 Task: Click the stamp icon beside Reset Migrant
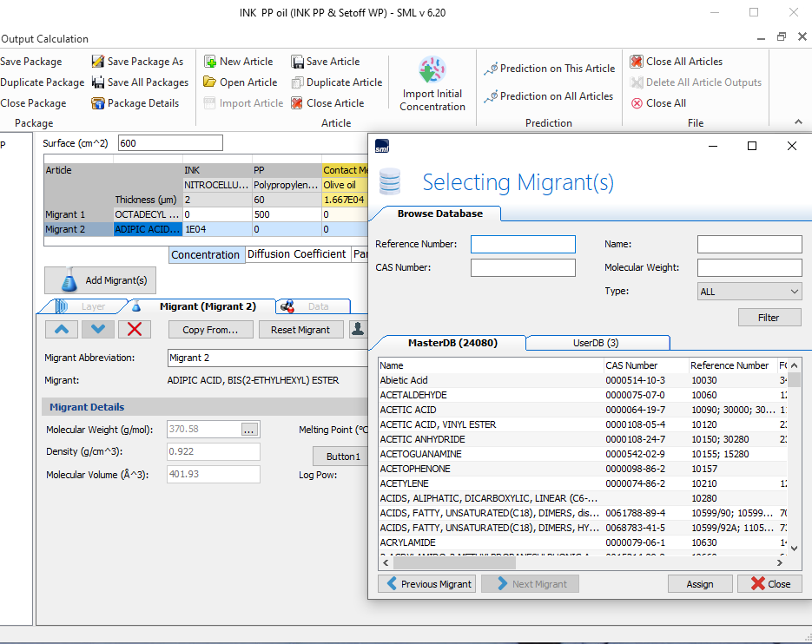357,329
